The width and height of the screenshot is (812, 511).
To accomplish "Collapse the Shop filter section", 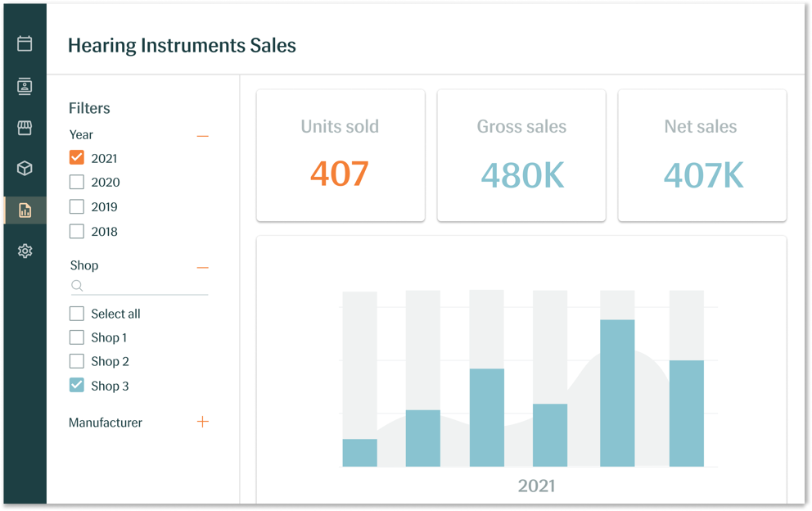I will 203,267.
